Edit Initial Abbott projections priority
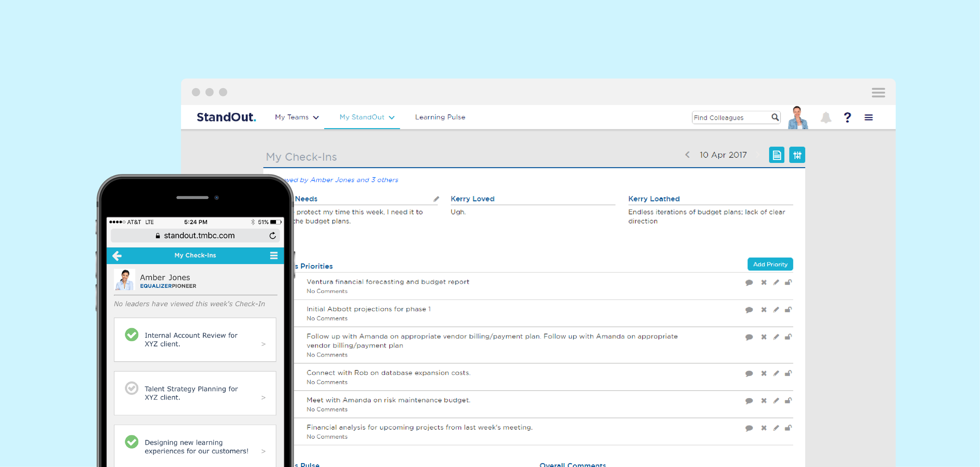This screenshot has width=980, height=467. (776, 310)
